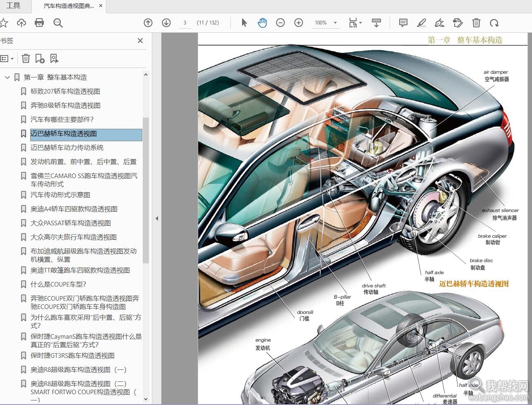This screenshot has width=532, height=405.
Task: Open the page fit options arrow
Action: point(361,23)
